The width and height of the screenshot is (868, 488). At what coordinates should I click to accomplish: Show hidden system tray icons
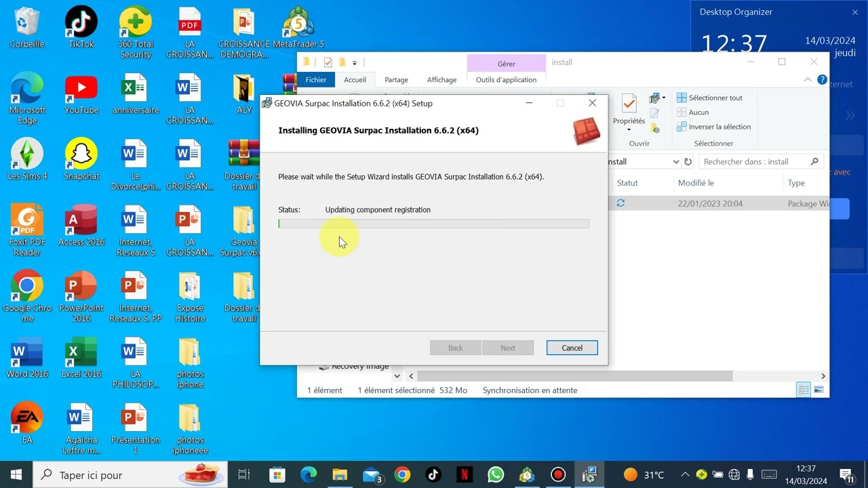click(685, 474)
